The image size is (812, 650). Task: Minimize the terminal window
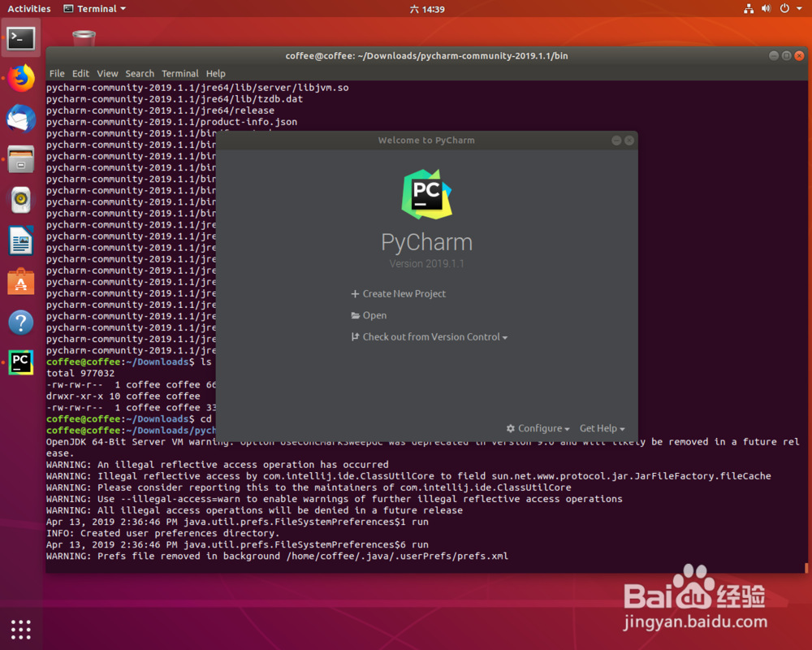(x=774, y=55)
